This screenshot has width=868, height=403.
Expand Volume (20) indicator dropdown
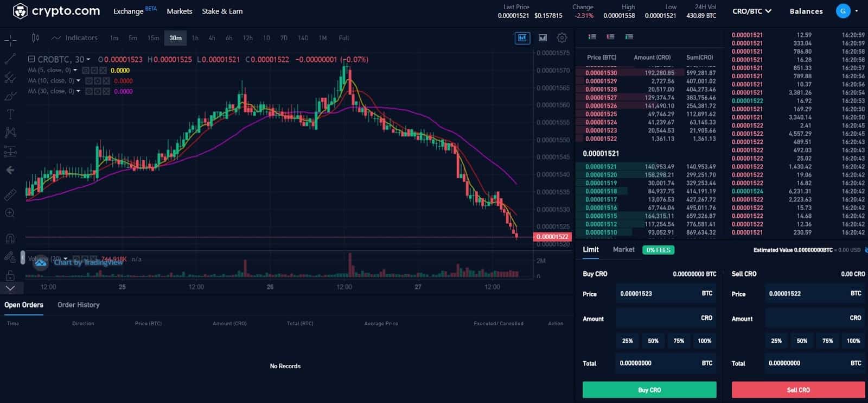pyautogui.click(x=66, y=259)
